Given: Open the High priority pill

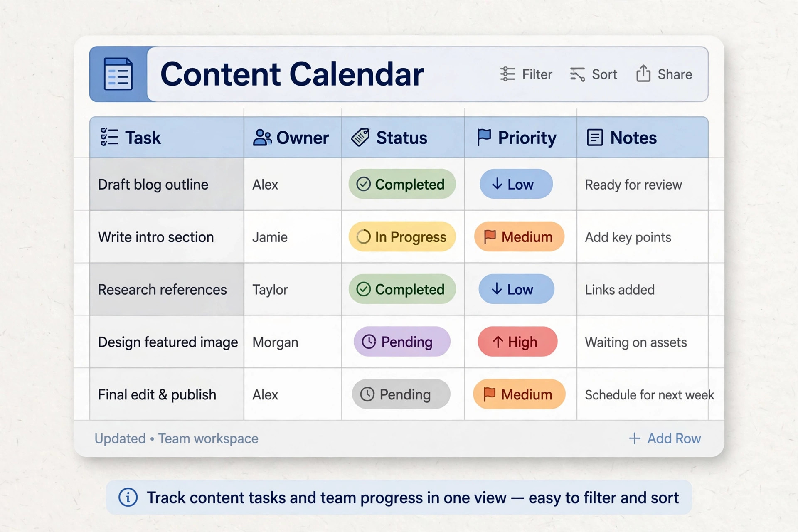Looking at the screenshot, I should pos(517,342).
